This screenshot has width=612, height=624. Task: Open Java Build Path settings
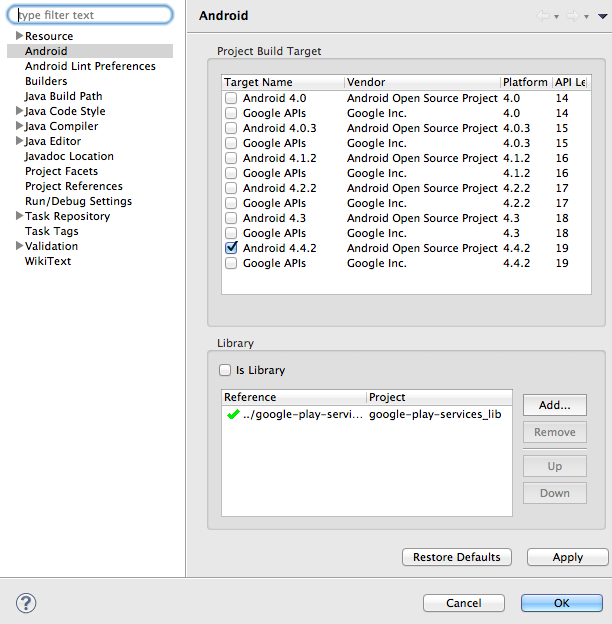[x=64, y=96]
